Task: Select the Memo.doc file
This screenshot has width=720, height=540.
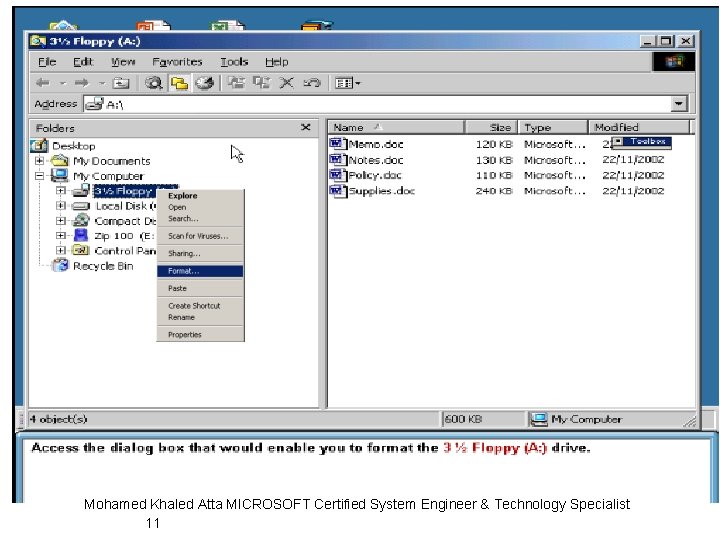Action: (x=376, y=144)
